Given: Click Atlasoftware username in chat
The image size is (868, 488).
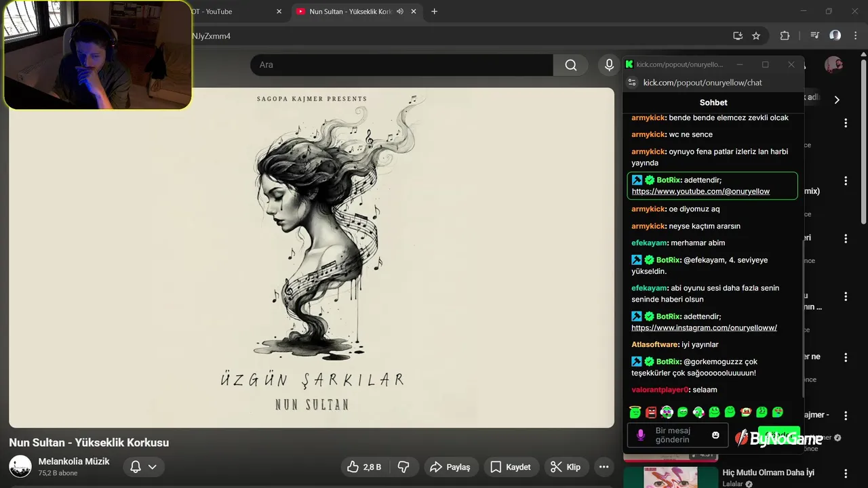Looking at the screenshot, I should [654, 345].
